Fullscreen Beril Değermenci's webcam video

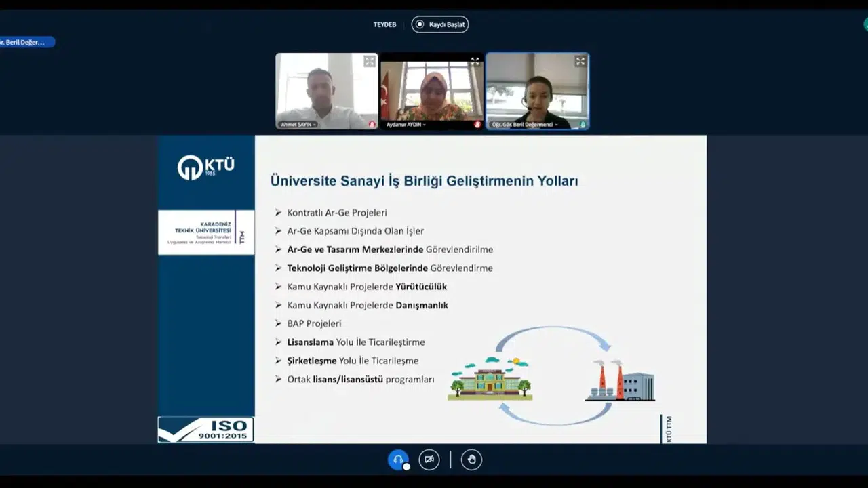pos(580,62)
